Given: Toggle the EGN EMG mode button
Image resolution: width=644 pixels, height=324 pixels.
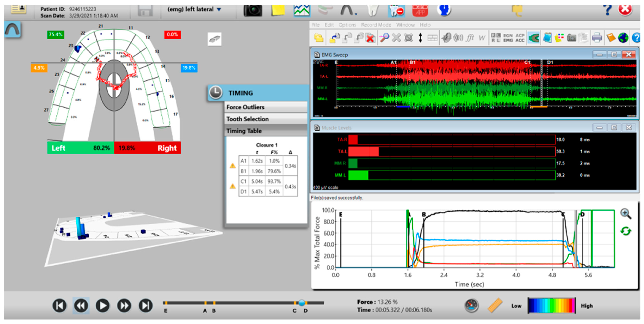Looking at the screenshot, I should point(508,38).
